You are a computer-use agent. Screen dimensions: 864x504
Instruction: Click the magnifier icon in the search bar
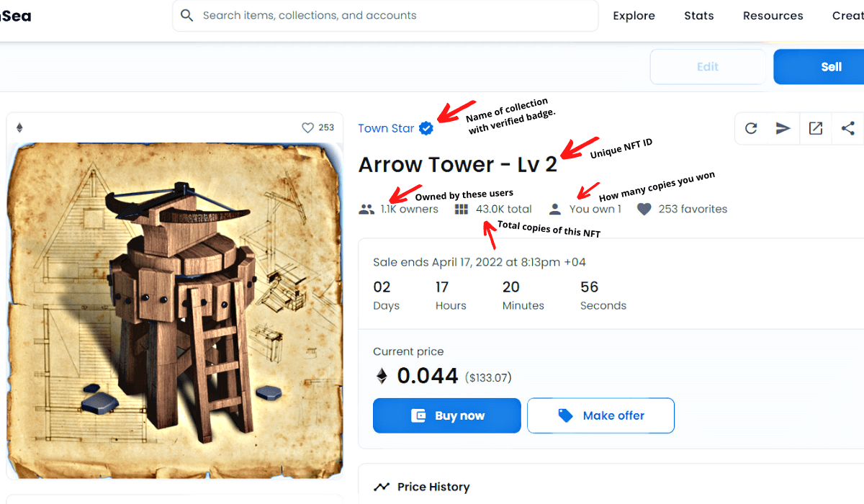point(187,15)
